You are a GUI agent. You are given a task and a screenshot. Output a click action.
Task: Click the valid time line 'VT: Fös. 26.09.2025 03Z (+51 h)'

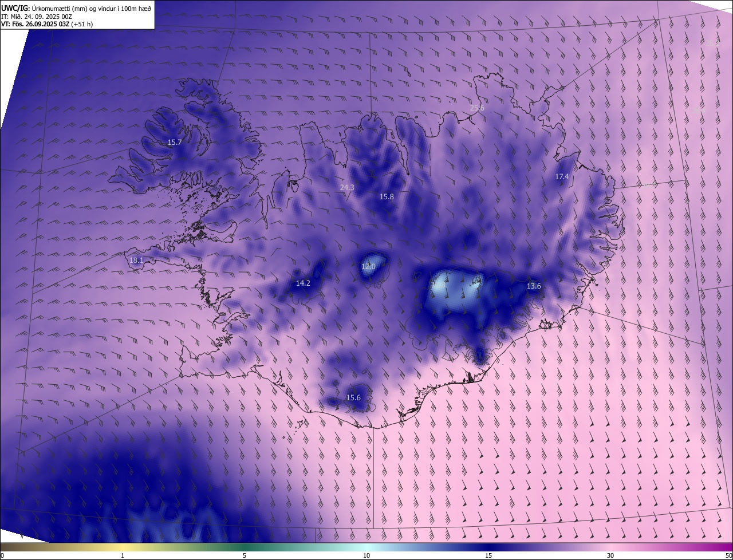coord(48,24)
